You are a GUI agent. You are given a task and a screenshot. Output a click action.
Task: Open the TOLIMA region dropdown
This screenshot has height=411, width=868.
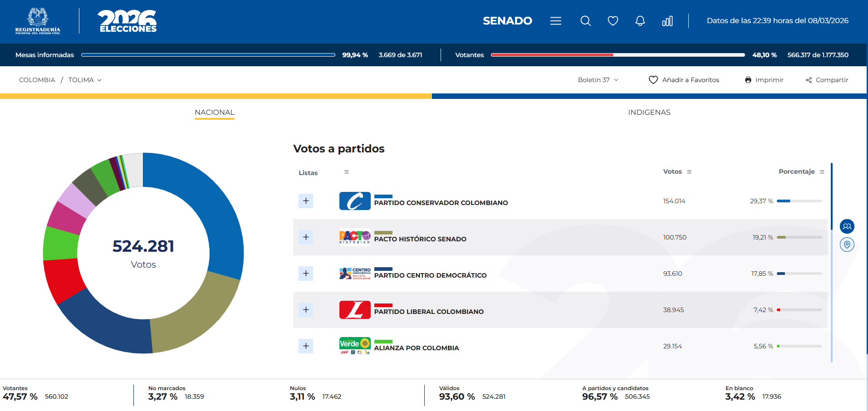click(x=85, y=80)
